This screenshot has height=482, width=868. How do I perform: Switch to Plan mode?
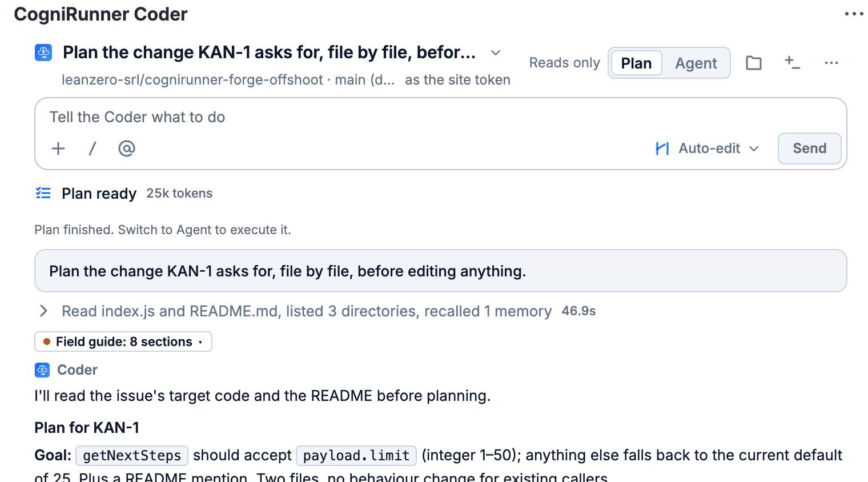[636, 63]
